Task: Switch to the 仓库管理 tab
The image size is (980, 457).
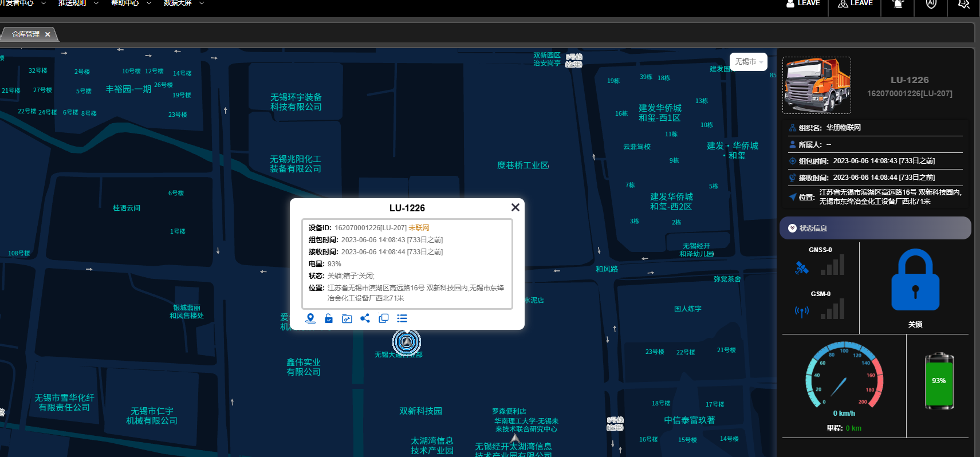Action: pos(26,34)
